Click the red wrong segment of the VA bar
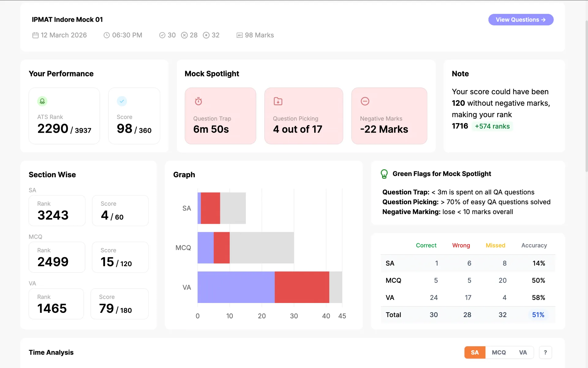This screenshot has height=368, width=588. 302,287
